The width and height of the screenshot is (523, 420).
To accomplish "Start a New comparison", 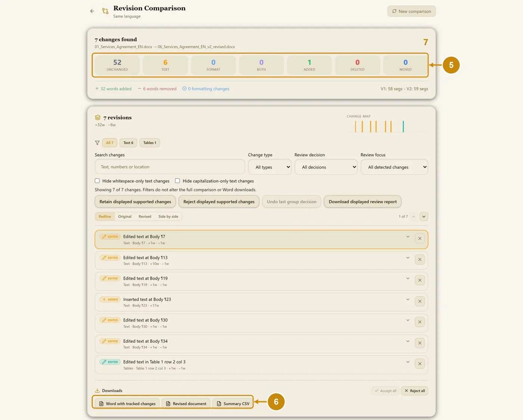I will pyautogui.click(x=411, y=11).
